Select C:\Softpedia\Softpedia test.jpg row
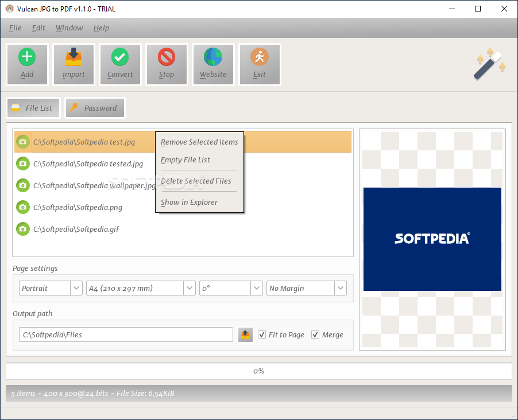The width and height of the screenshot is (518, 420). click(x=183, y=142)
